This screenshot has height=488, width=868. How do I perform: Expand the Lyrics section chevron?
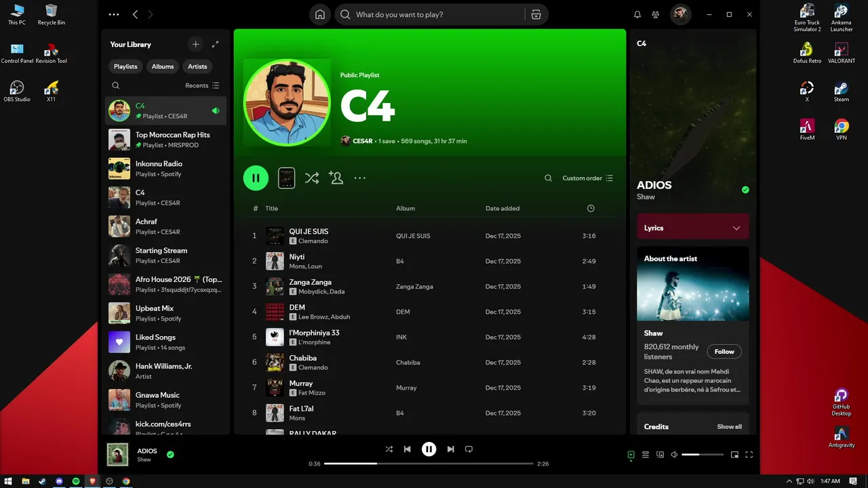tap(736, 228)
